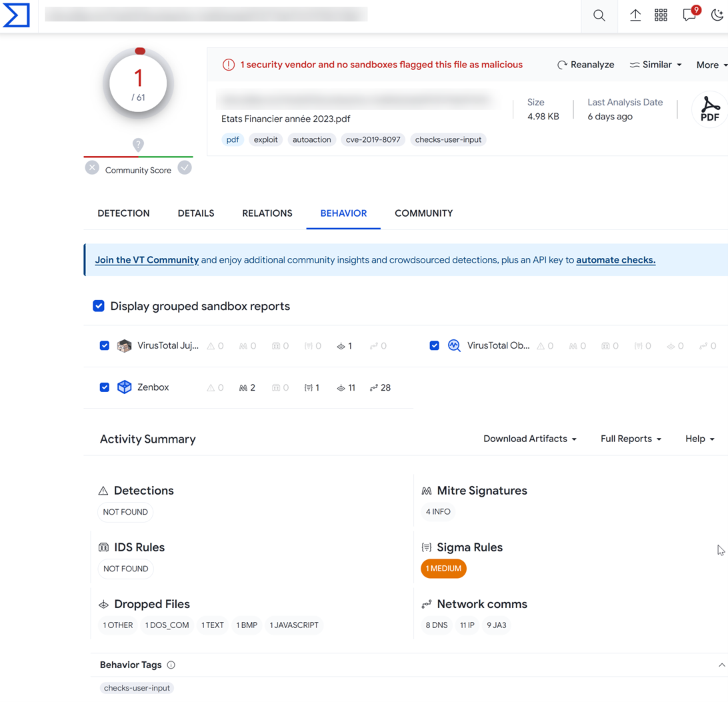Viewport: 728px width, 702px height.
Task: Collapse the Behavior Tags section
Action: 721,665
